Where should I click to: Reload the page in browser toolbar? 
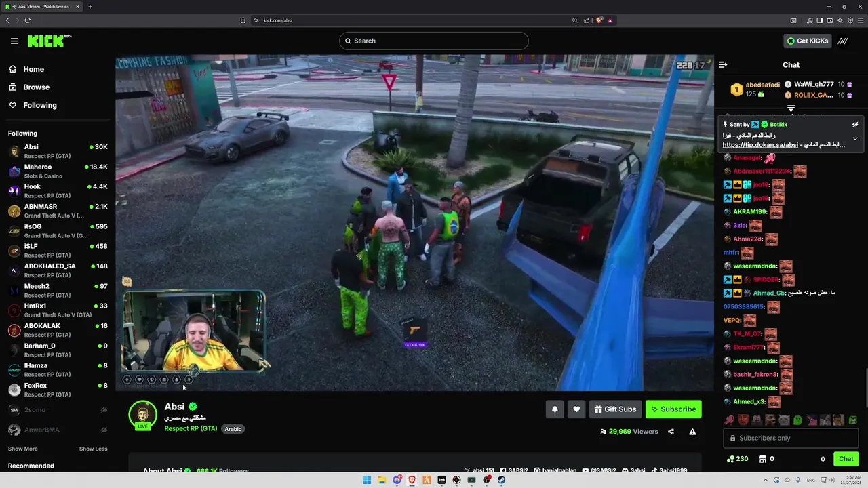point(28,20)
